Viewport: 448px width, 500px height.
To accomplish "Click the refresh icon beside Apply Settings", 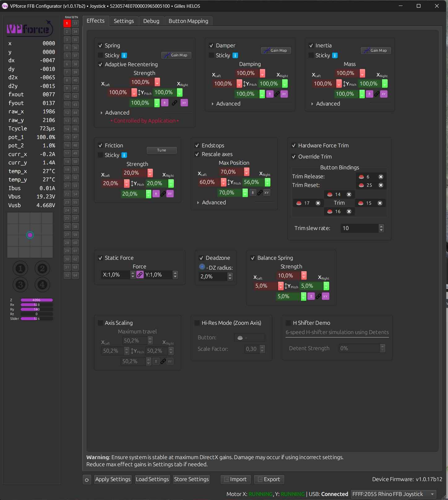I will click(87, 480).
